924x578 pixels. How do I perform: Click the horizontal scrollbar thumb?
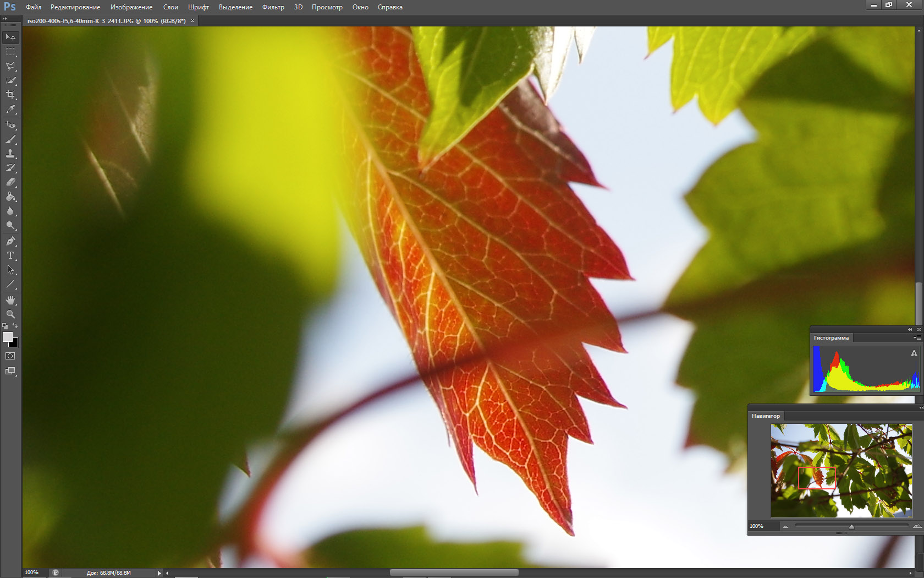(454, 572)
